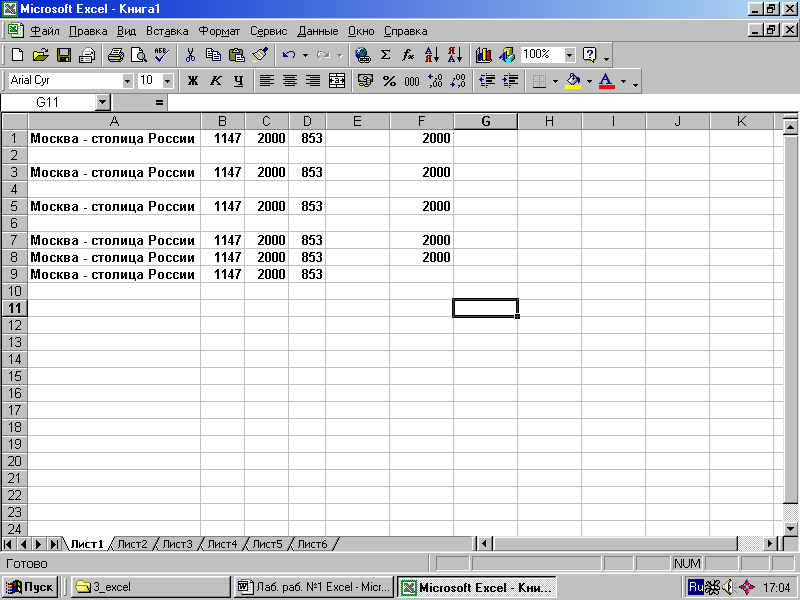This screenshot has width=800, height=600.
Task: Toggle underline (Ч) formatting
Action: pos(239,81)
